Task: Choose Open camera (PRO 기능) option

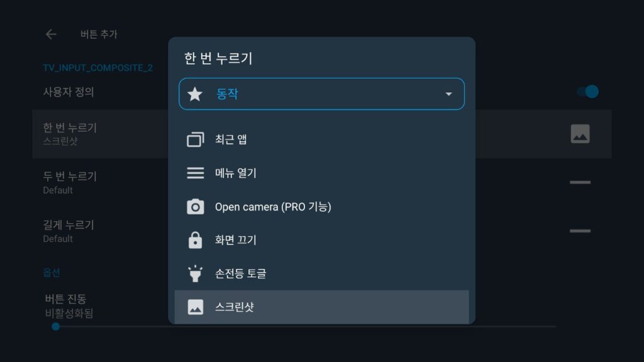Action: click(x=321, y=206)
